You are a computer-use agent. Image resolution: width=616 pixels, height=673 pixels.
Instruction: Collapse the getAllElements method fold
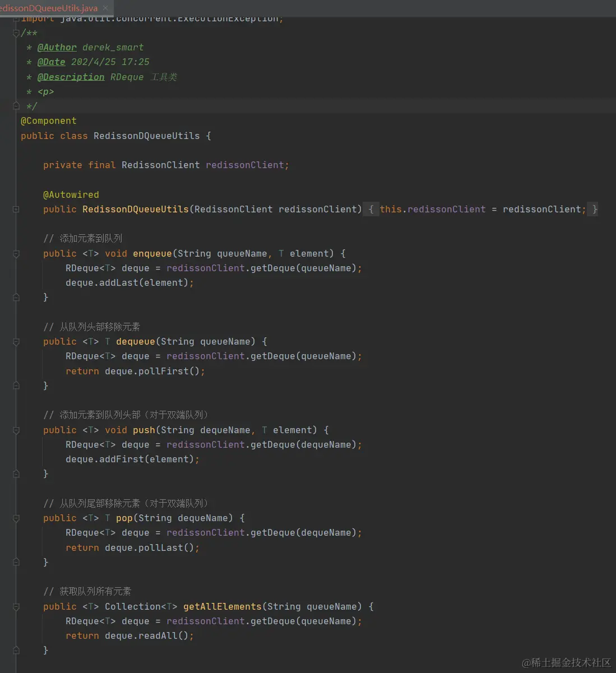point(16,606)
